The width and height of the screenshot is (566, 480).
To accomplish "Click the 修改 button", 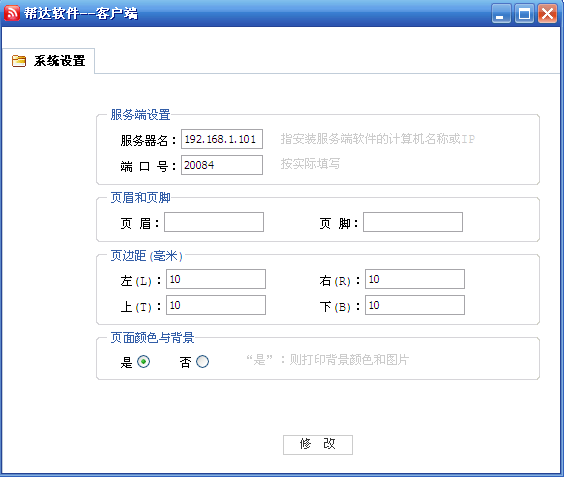I will pos(318,445).
